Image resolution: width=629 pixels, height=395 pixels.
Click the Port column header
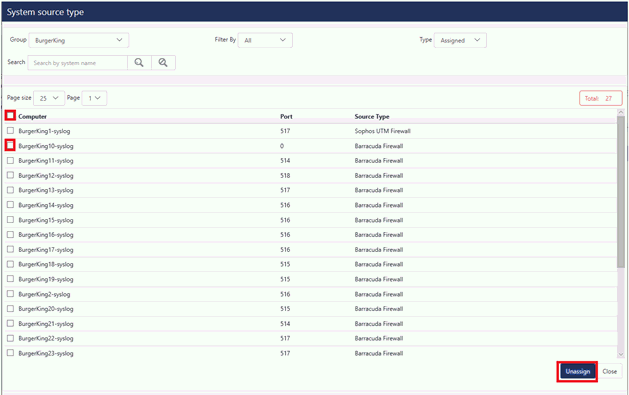286,116
